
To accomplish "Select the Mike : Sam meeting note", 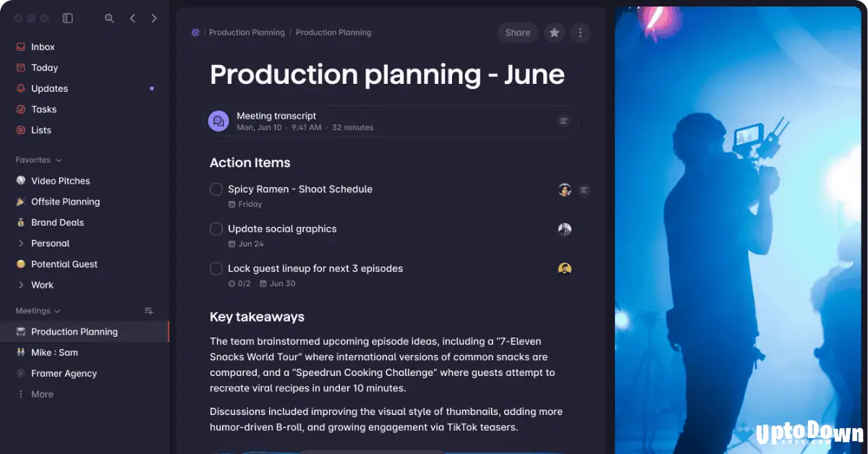I will click(54, 352).
